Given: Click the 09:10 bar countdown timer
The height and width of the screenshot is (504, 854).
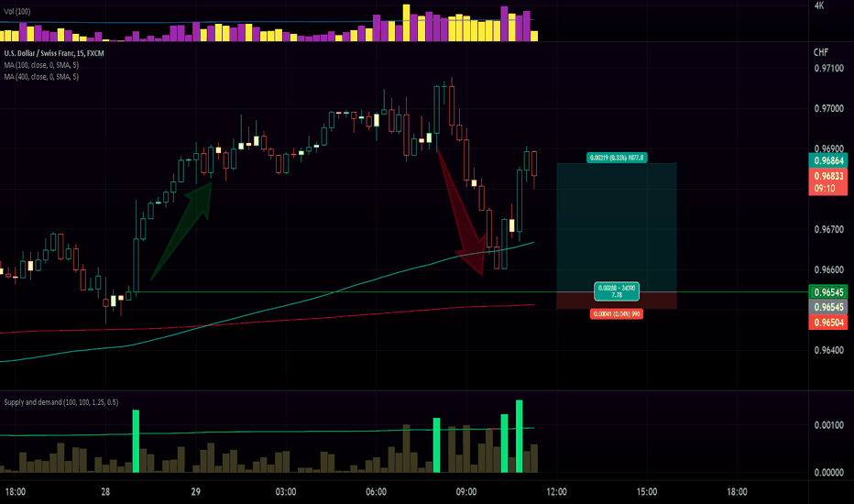Looking at the screenshot, I should tap(825, 189).
